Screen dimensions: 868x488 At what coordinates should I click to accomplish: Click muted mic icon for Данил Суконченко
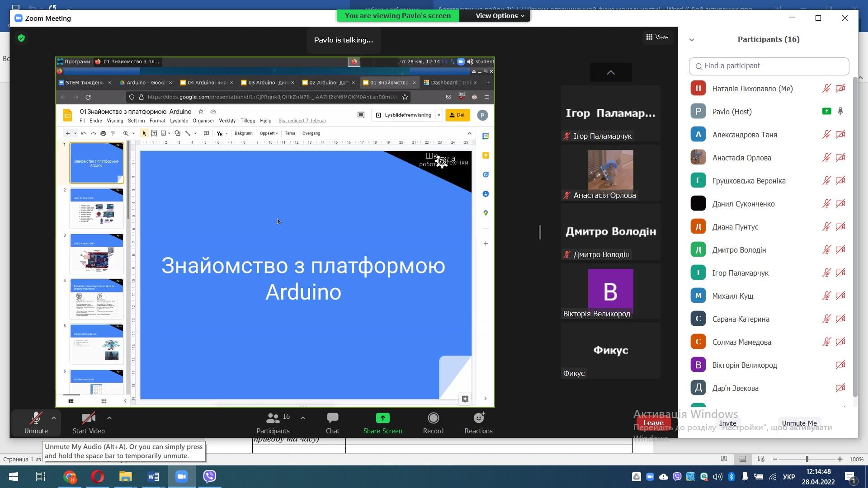tap(827, 204)
